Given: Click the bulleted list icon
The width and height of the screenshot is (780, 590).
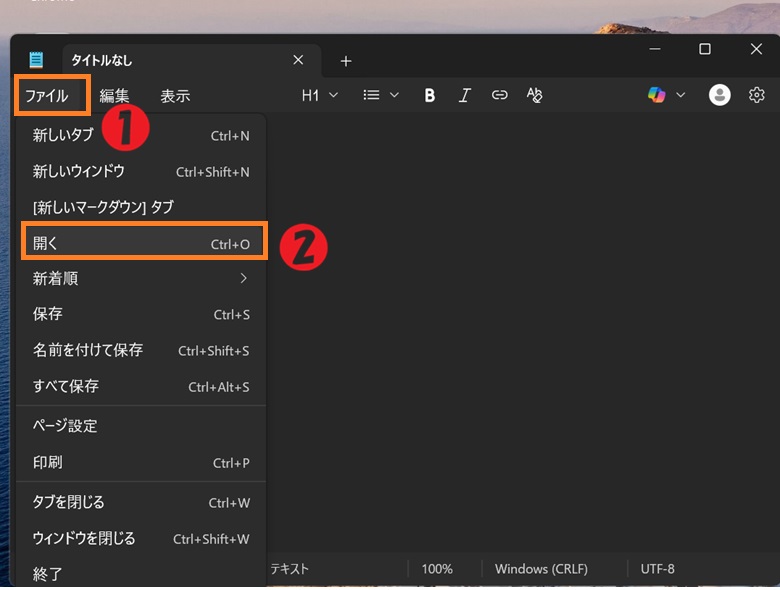Looking at the screenshot, I should pyautogui.click(x=371, y=95).
